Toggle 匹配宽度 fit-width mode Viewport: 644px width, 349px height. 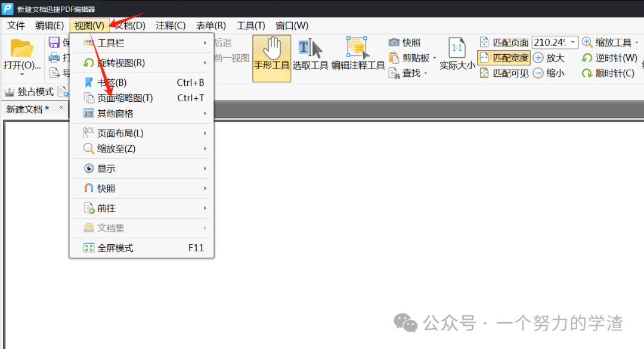point(504,57)
